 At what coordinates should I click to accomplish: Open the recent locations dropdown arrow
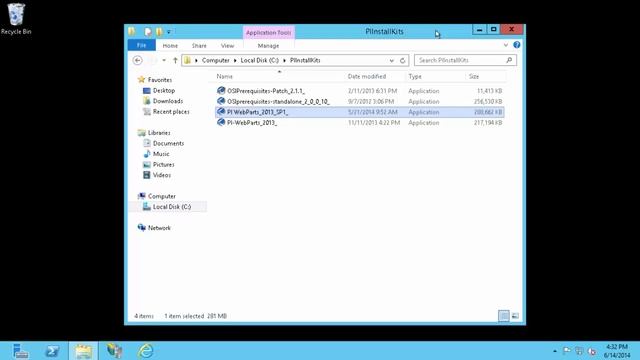pyautogui.click(x=164, y=60)
